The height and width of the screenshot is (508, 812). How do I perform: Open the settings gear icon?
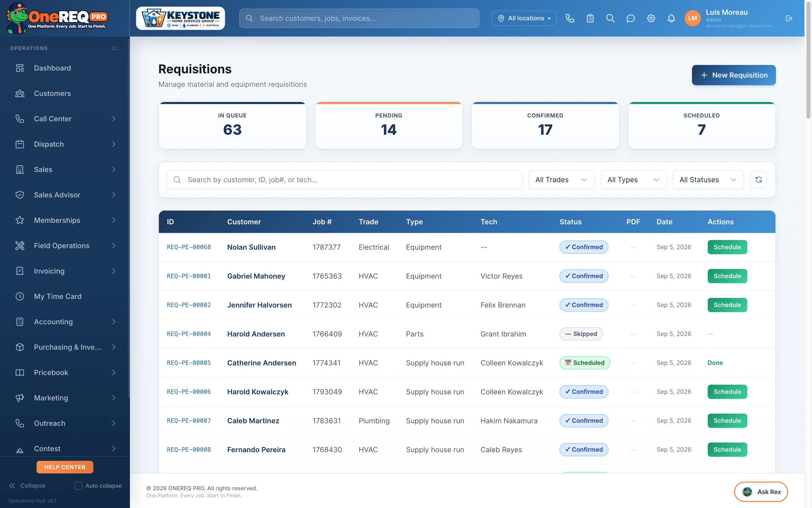pyautogui.click(x=651, y=18)
